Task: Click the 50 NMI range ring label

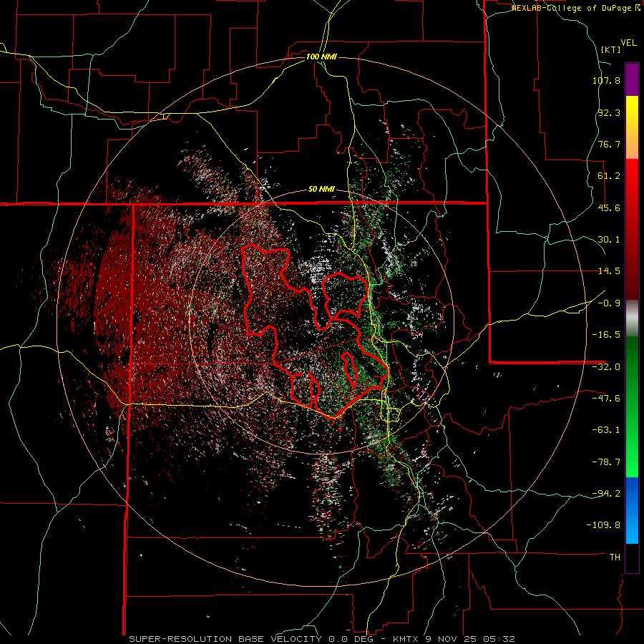Action: pyautogui.click(x=321, y=190)
